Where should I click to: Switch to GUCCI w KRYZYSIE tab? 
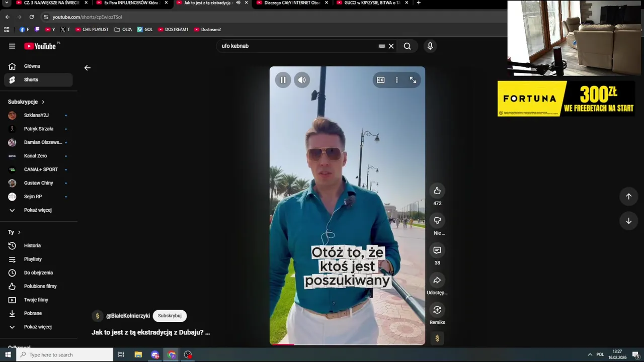click(x=372, y=3)
